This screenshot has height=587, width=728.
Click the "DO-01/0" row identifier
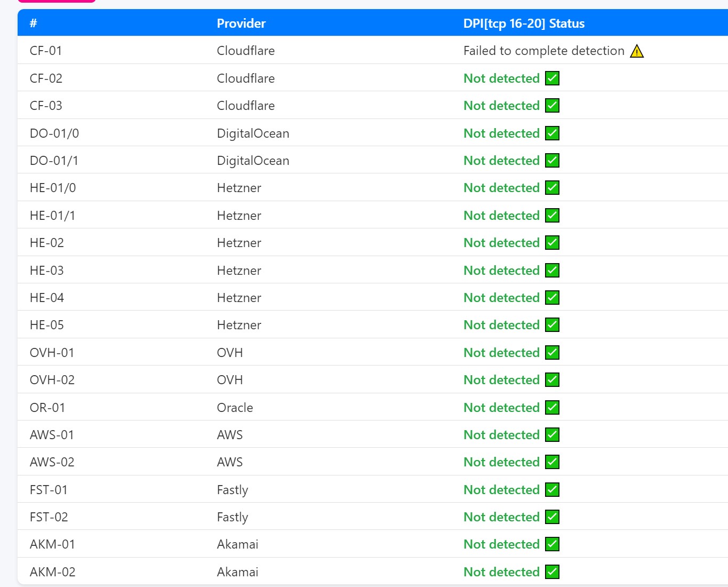(54, 133)
